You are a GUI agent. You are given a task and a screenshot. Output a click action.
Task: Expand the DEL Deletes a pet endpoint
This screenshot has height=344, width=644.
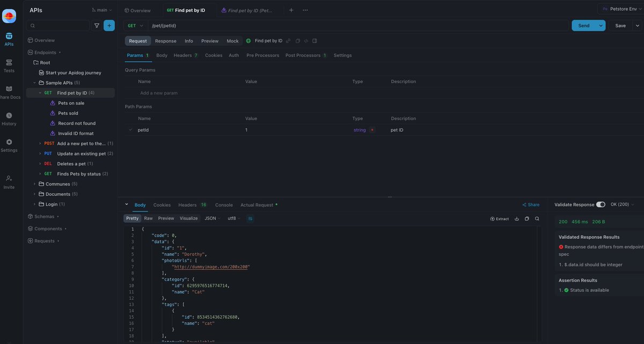pyautogui.click(x=40, y=164)
